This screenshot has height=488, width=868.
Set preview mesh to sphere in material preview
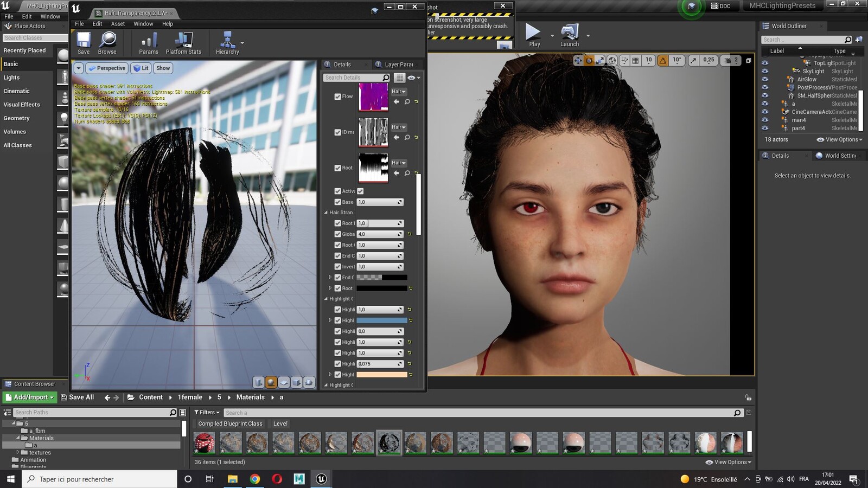pos(271,382)
